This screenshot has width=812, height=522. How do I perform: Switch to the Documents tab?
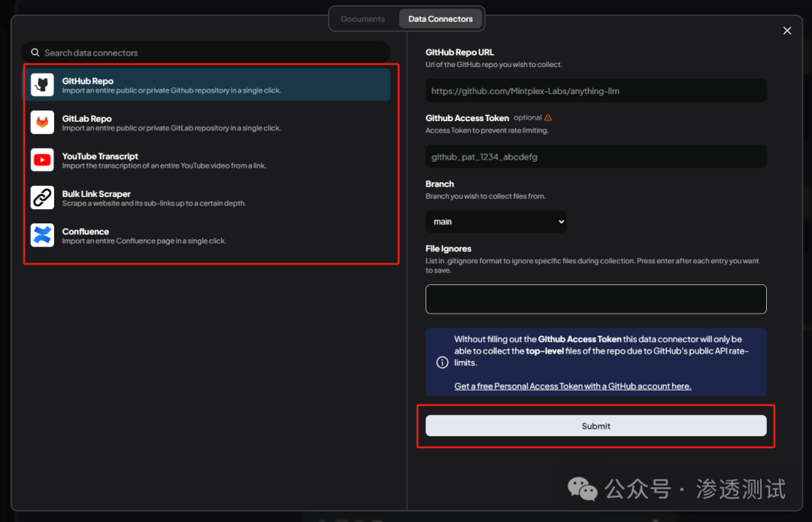coord(363,19)
